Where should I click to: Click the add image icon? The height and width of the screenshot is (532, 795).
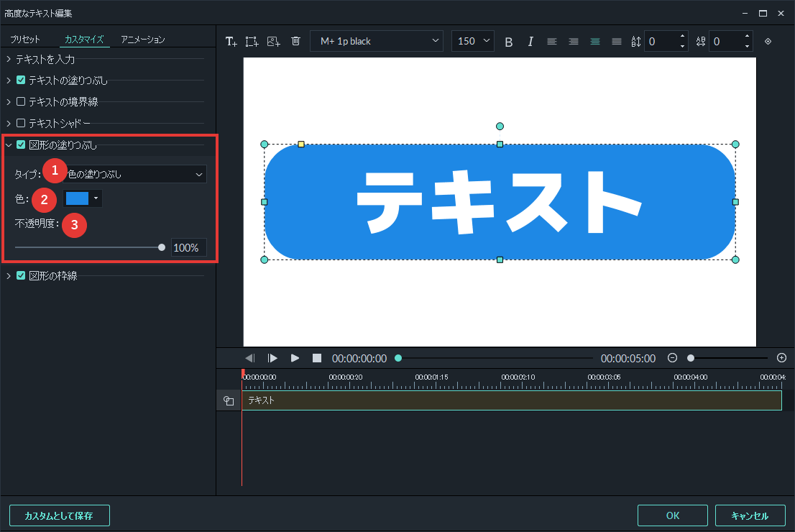click(x=274, y=42)
